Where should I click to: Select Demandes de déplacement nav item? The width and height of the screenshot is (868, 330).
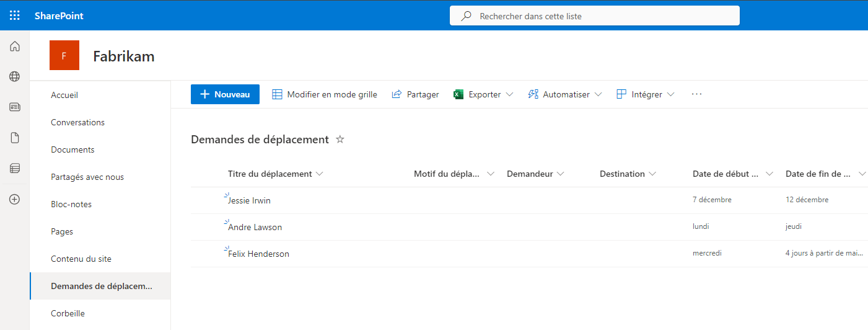tap(100, 286)
